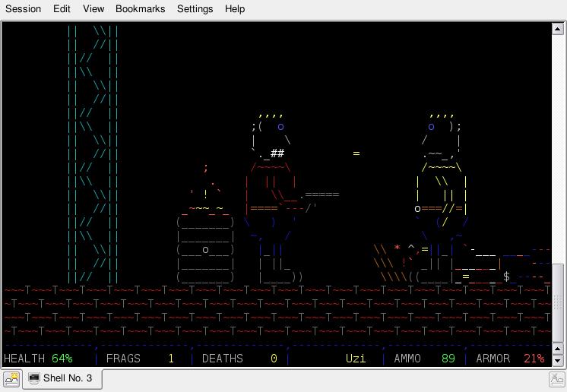Screen dimensions: 567x392
Task: Click the AMMO 89 status value
Action: (x=448, y=359)
